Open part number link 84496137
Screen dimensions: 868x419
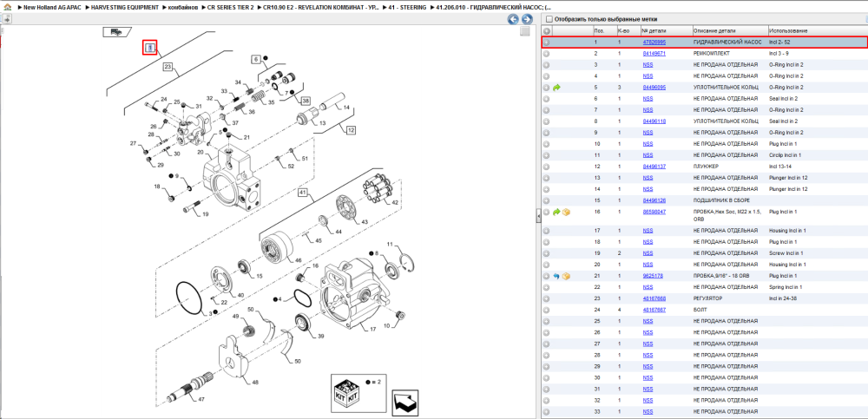pyautogui.click(x=654, y=167)
